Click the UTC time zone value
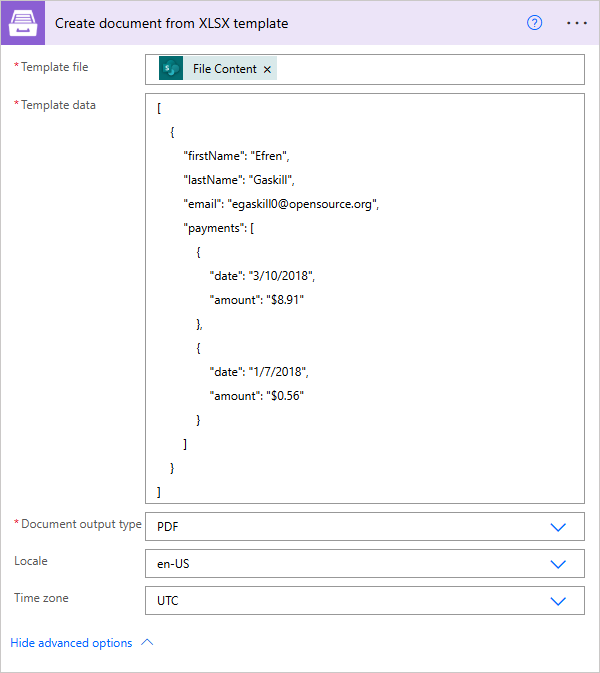 click(x=167, y=600)
